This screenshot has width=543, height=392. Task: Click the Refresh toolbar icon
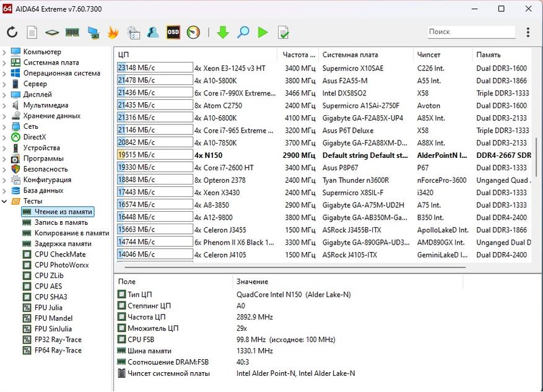12,33
